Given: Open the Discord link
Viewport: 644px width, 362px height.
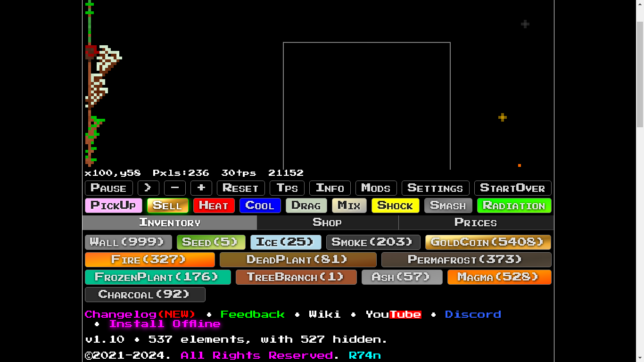Looking at the screenshot, I should [473, 314].
